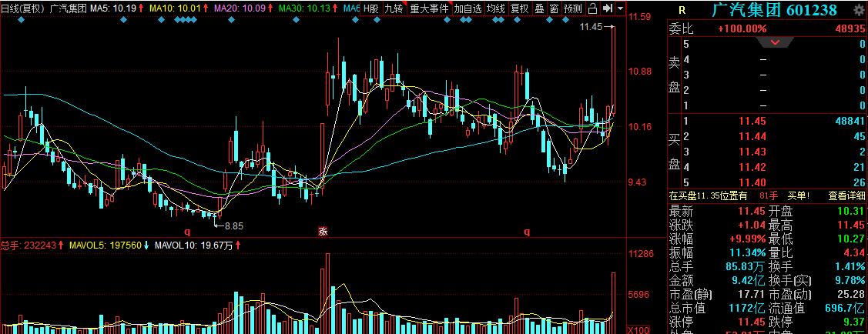Screen dimensions: 868x334
Task: Expand the red chevron under 委比
Action: [775, 42]
